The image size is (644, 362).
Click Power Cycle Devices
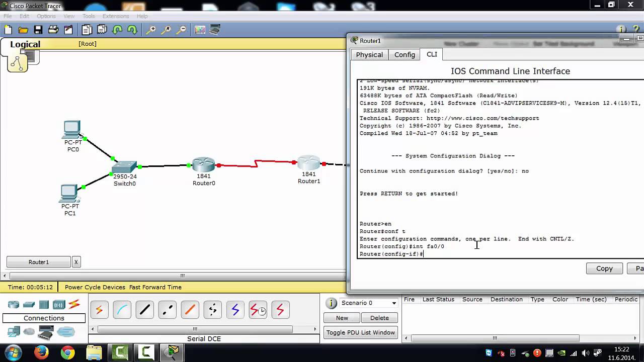tap(95, 287)
